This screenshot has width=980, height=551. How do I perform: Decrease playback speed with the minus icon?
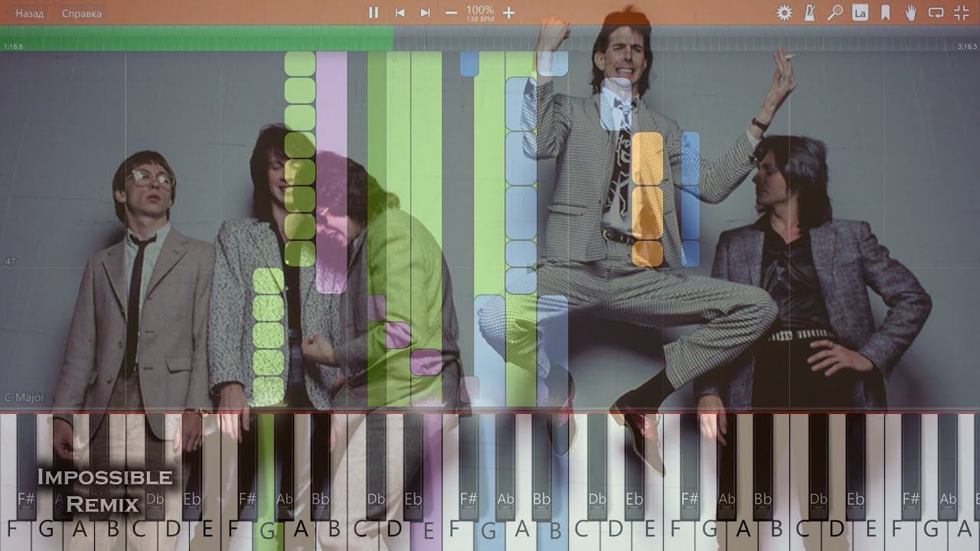click(451, 12)
